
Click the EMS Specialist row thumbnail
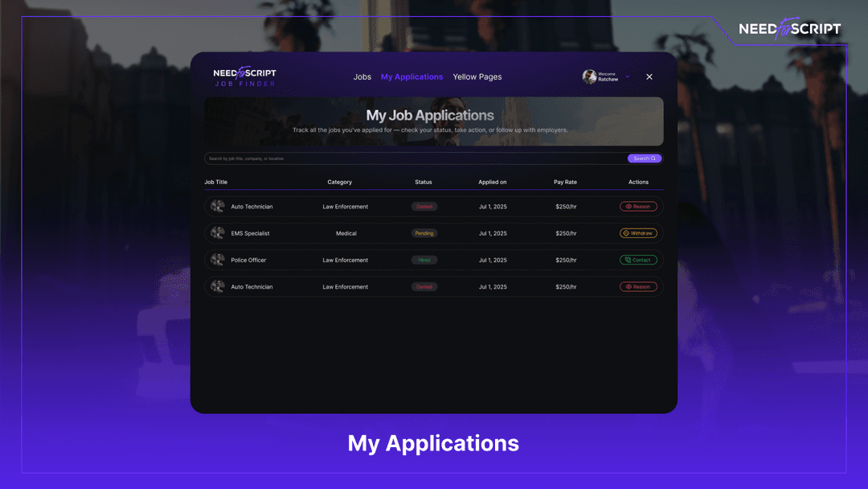[x=217, y=233]
